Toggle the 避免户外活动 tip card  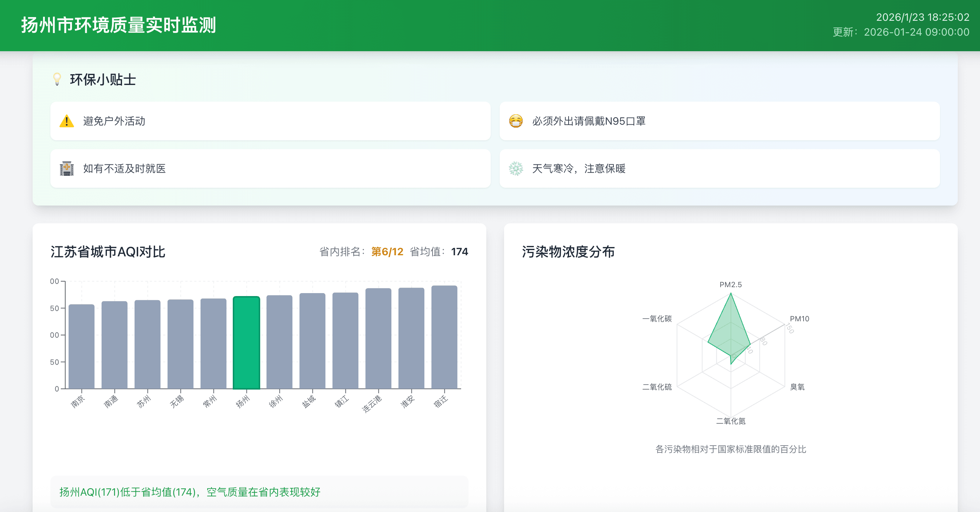point(271,121)
